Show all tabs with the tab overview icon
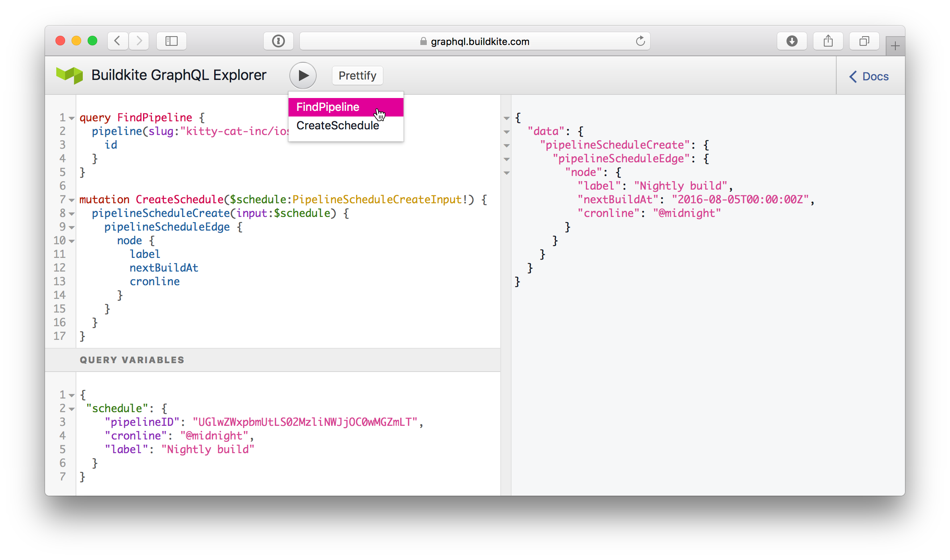 point(864,41)
